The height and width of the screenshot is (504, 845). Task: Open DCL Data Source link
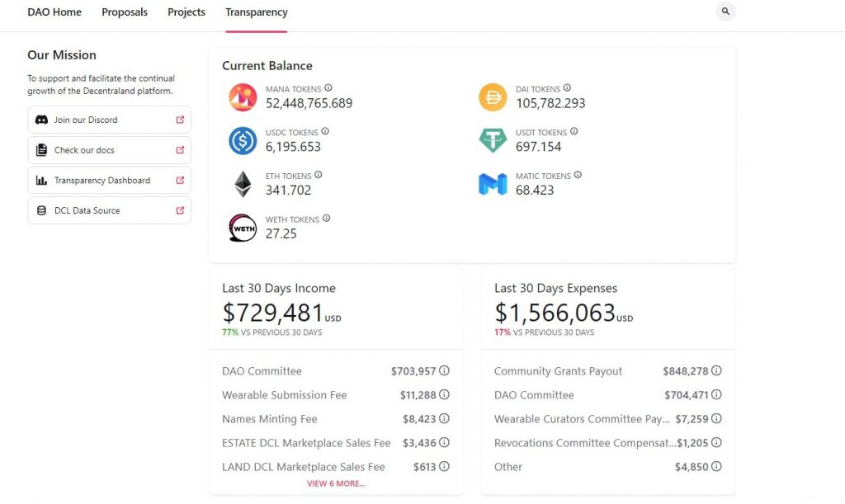pos(110,210)
